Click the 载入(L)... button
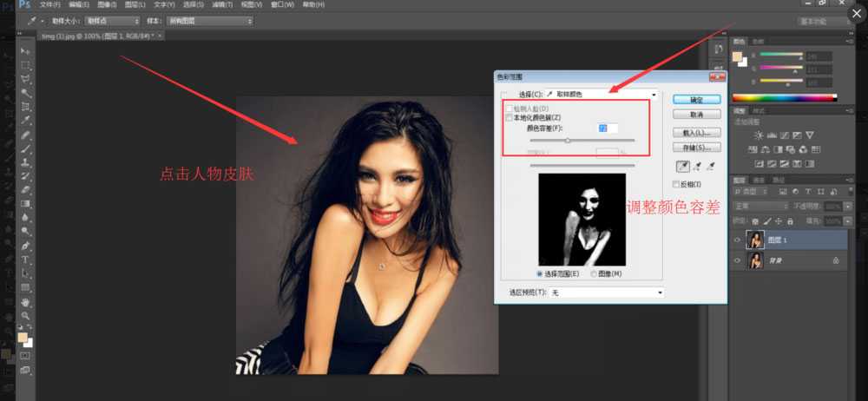The image size is (868, 401). click(x=696, y=133)
